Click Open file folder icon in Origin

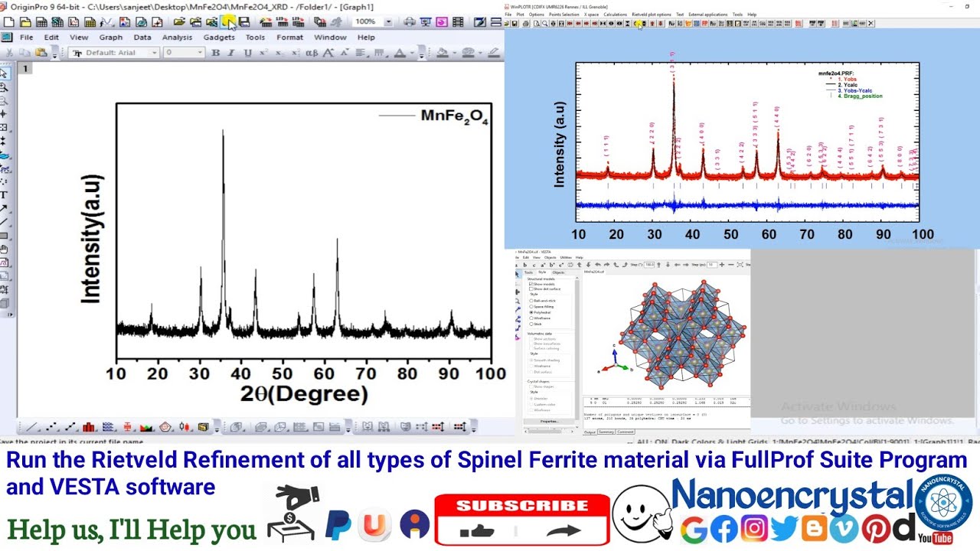click(179, 22)
